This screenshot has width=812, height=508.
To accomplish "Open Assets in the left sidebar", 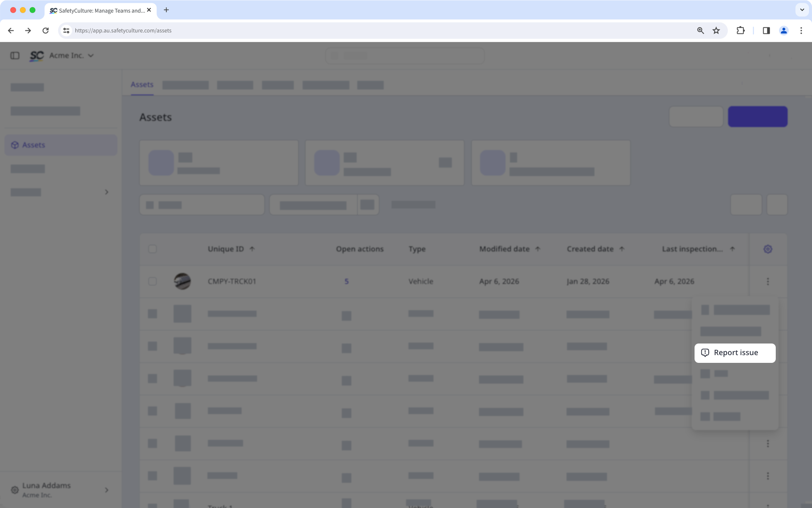I will [x=61, y=145].
